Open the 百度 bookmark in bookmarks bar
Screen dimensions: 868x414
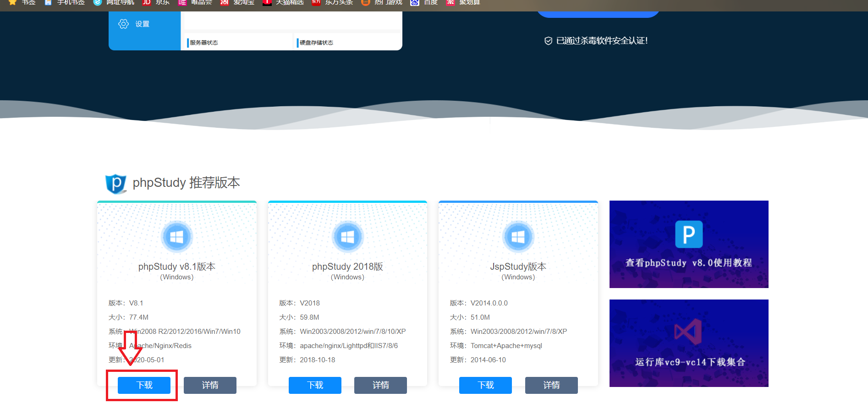click(424, 2)
